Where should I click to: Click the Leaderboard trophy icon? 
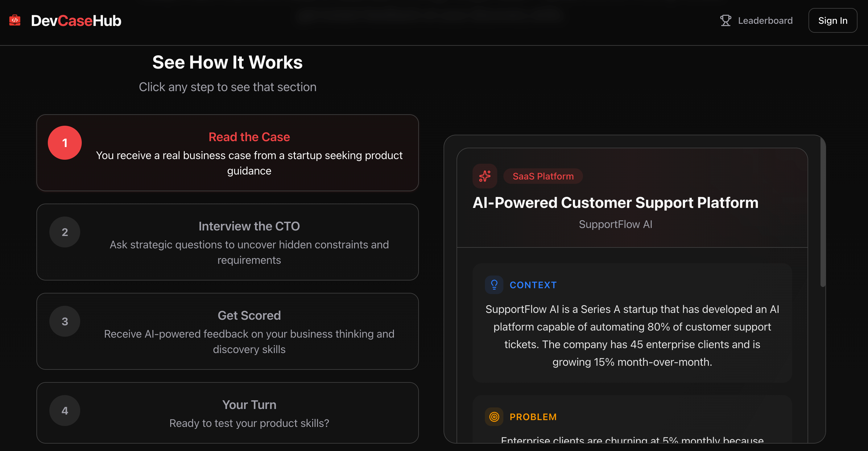point(725,21)
